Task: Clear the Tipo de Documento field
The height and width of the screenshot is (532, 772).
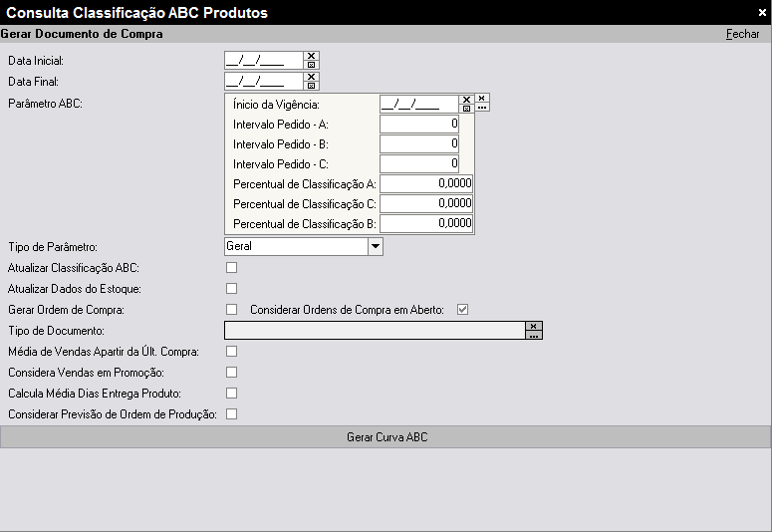Action: (534, 326)
